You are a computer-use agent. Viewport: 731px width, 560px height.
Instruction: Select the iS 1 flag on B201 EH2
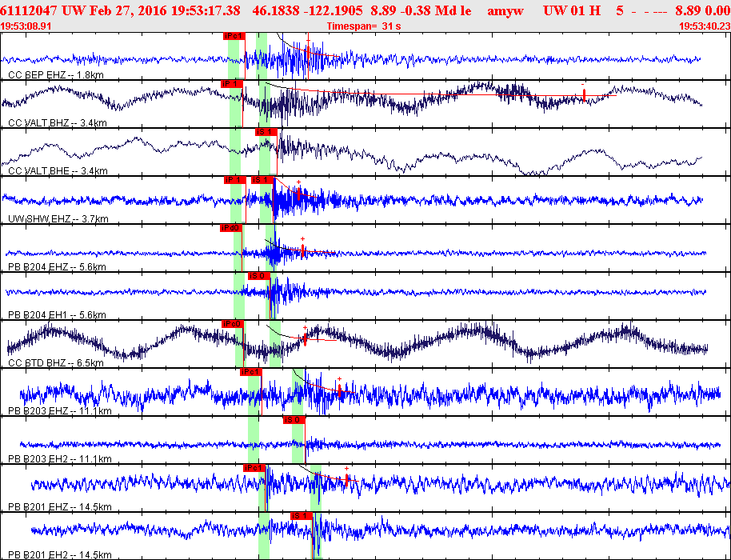click(302, 516)
